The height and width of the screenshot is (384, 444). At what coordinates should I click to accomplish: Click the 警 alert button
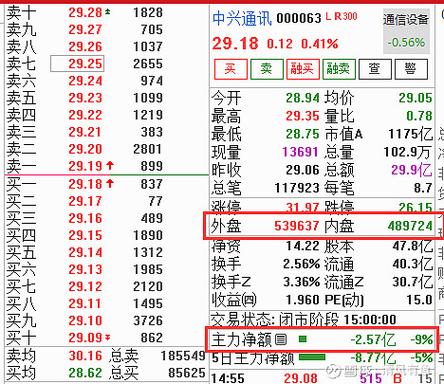pyautogui.click(x=411, y=69)
